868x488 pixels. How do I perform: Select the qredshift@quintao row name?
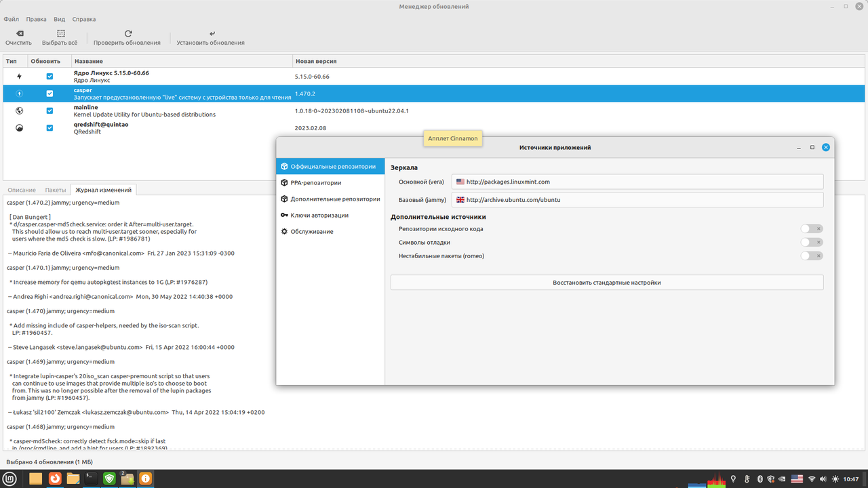pyautogui.click(x=101, y=124)
